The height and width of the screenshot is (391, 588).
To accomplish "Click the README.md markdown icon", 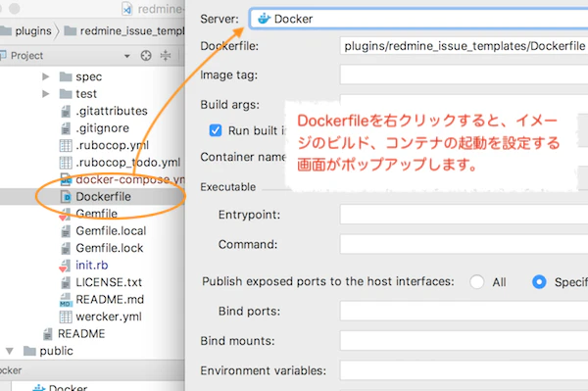I will pos(66,300).
